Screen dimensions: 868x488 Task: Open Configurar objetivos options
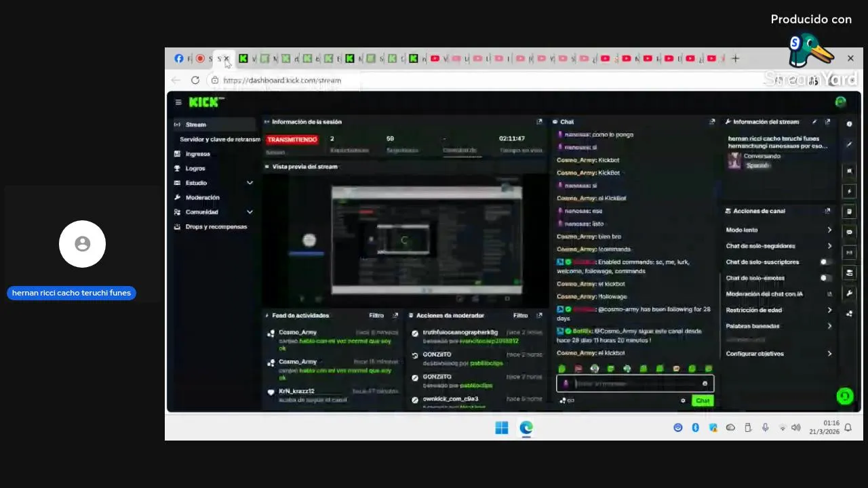tap(778, 354)
